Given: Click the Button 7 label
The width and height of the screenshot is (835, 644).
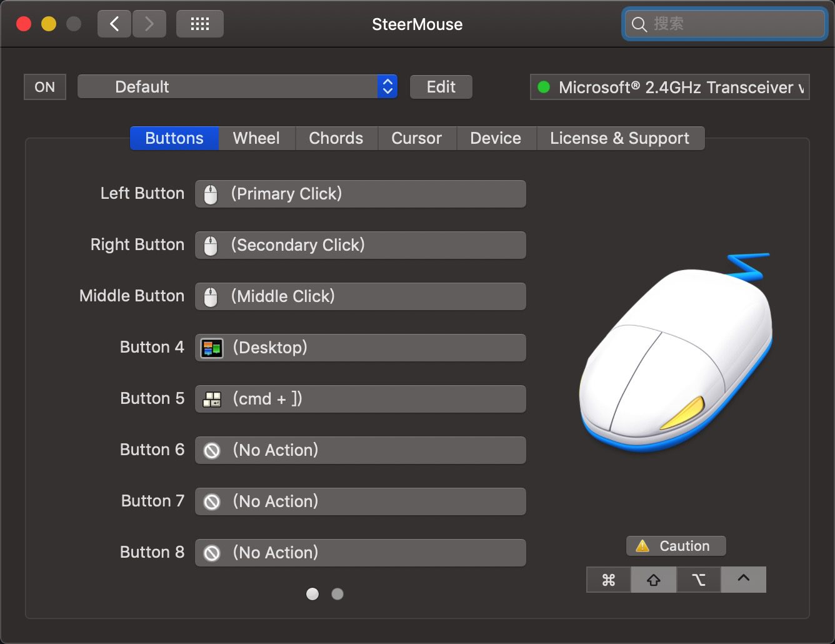Looking at the screenshot, I should coord(152,501).
